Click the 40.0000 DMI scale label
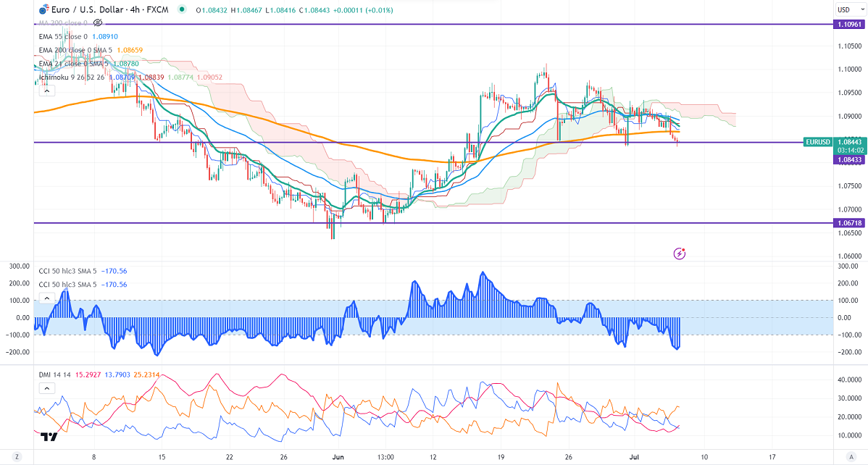 pos(851,380)
